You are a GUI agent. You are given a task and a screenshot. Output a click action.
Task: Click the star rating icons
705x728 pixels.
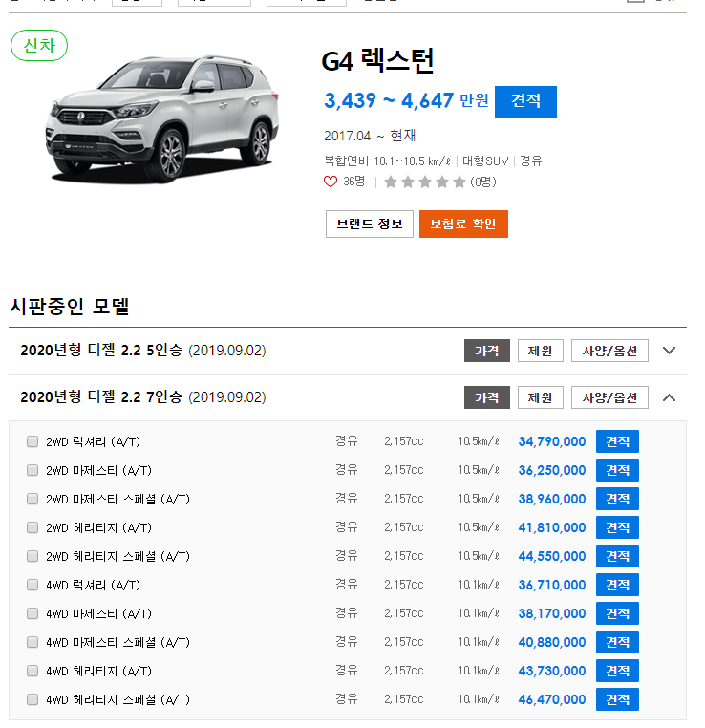[x=425, y=182]
